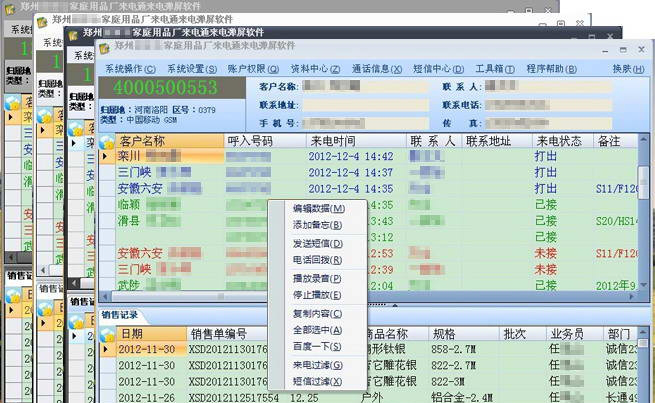Choose 百度一下(S) in context menu
This screenshot has width=655, height=419.
click(x=317, y=347)
